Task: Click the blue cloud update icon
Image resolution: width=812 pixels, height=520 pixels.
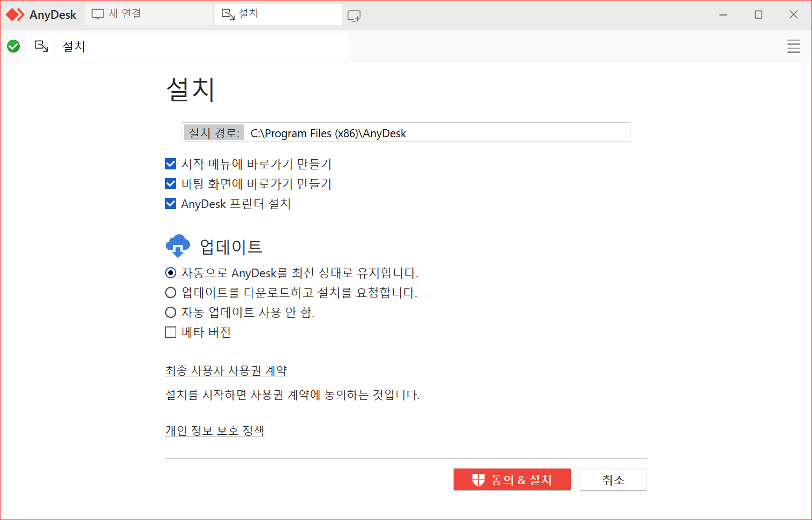Action: click(178, 246)
